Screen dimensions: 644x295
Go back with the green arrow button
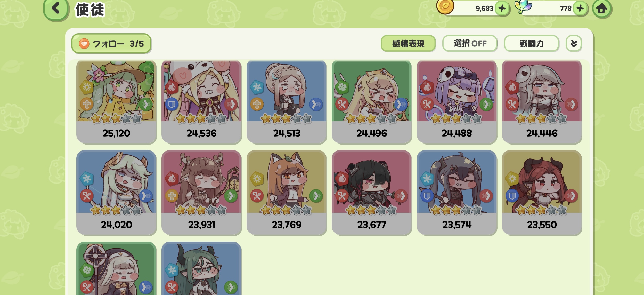[x=56, y=9]
